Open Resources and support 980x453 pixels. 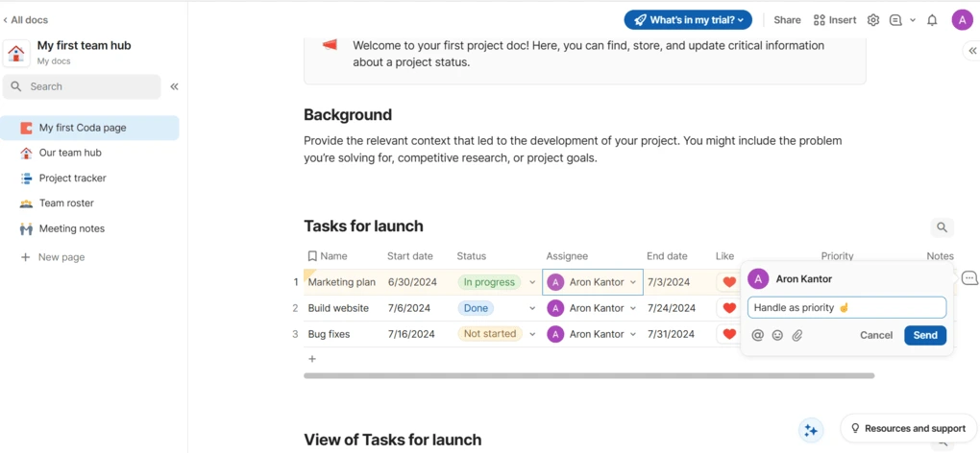tap(909, 429)
